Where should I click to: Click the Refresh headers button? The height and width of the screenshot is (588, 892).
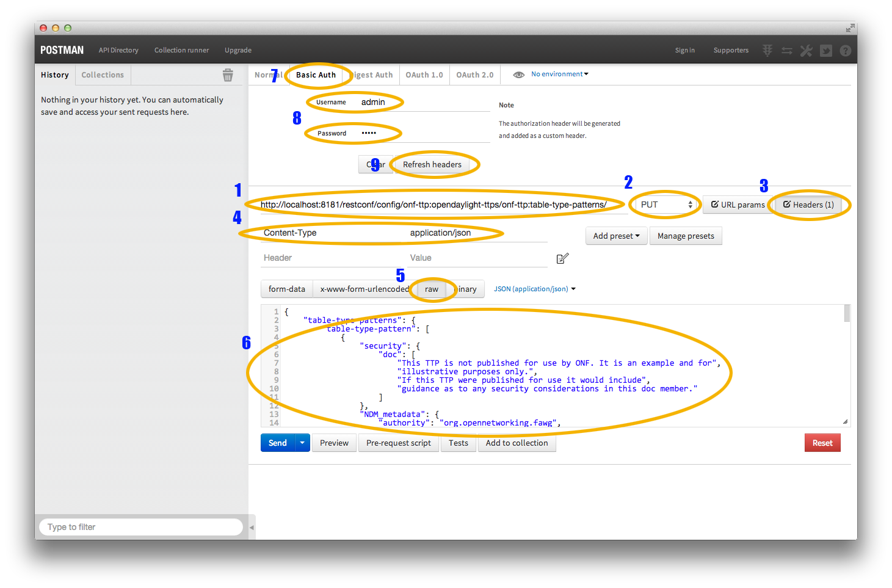[432, 164]
